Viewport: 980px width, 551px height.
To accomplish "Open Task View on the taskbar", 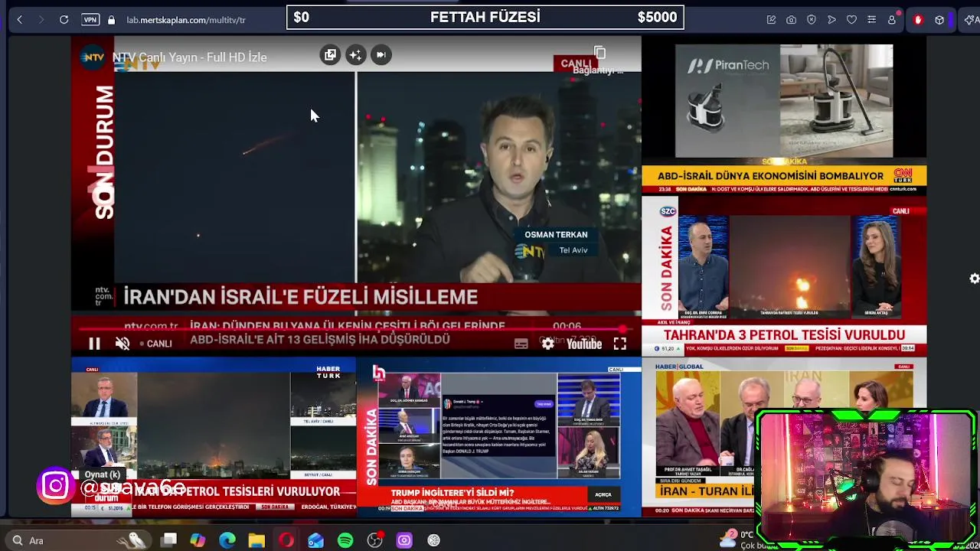I will pyautogui.click(x=169, y=540).
